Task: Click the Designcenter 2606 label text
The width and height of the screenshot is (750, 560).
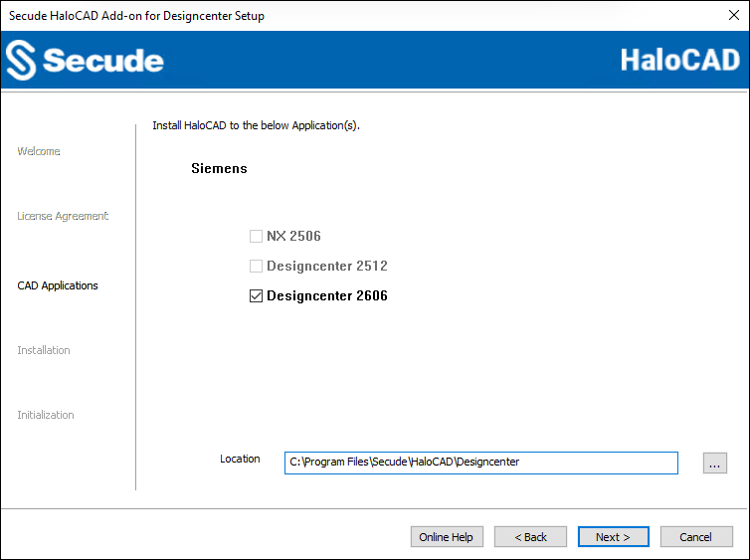Action: (327, 296)
